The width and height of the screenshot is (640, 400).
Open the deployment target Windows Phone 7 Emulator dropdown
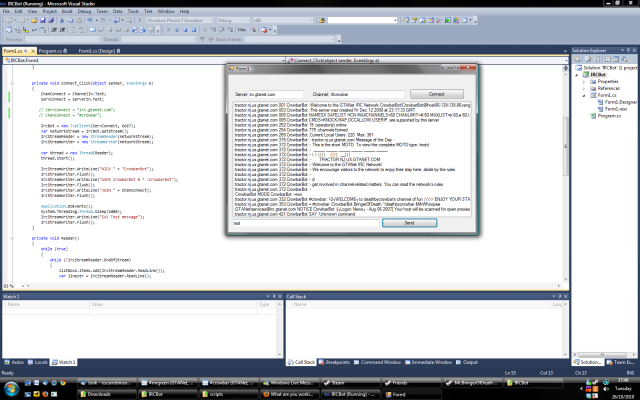click(180, 20)
